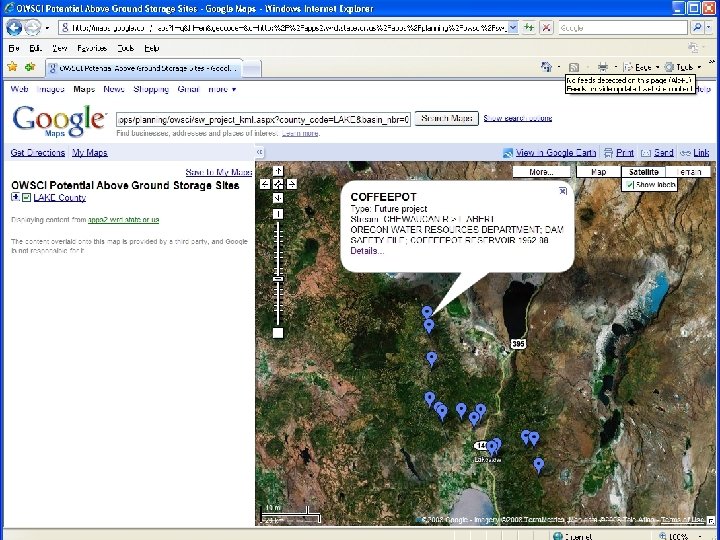This screenshot has height=540, width=720.
Task: Toggle the Show labels checkbox
Action: [630, 185]
